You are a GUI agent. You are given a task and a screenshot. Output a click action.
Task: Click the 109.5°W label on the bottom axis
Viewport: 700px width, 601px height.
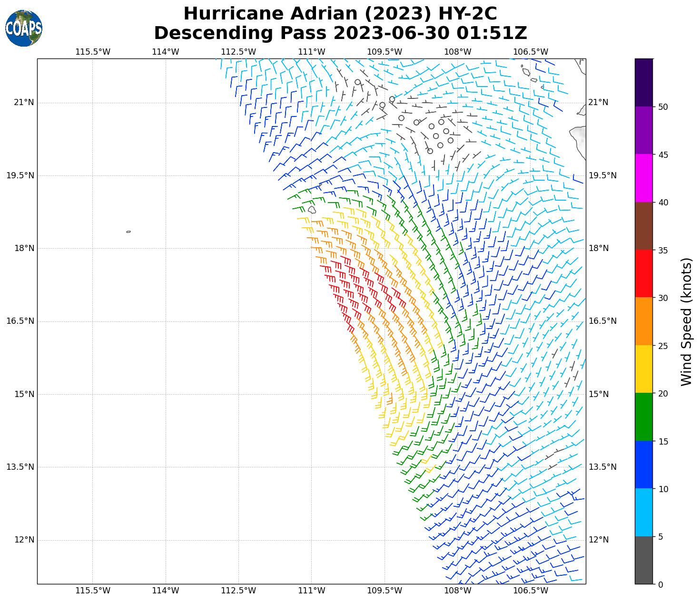coord(385,591)
